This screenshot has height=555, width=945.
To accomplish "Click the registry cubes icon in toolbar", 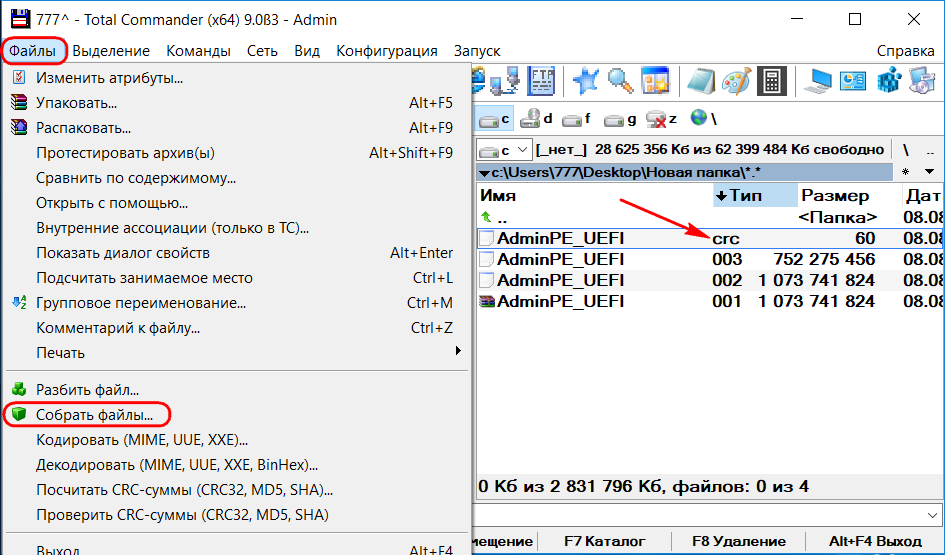I will coord(889,81).
